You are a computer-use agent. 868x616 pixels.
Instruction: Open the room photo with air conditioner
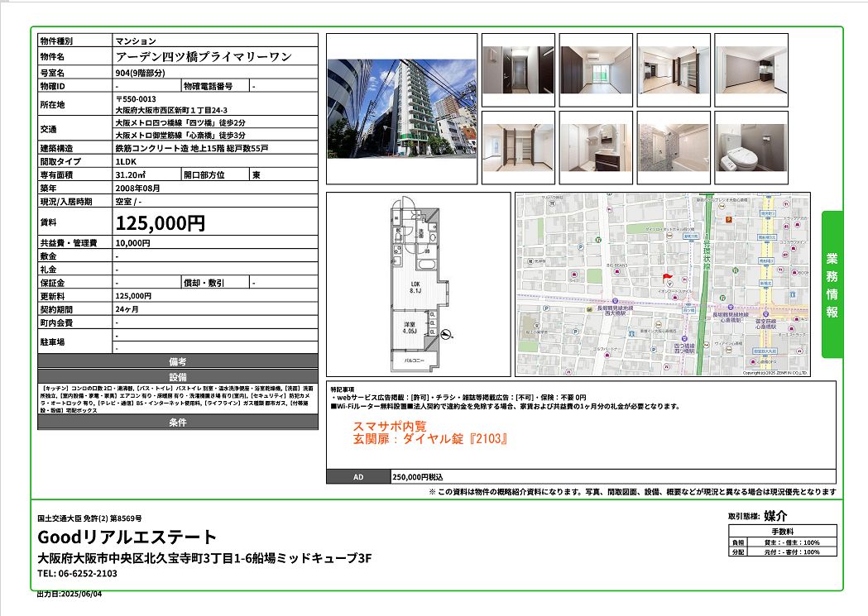click(x=596, y=69)
